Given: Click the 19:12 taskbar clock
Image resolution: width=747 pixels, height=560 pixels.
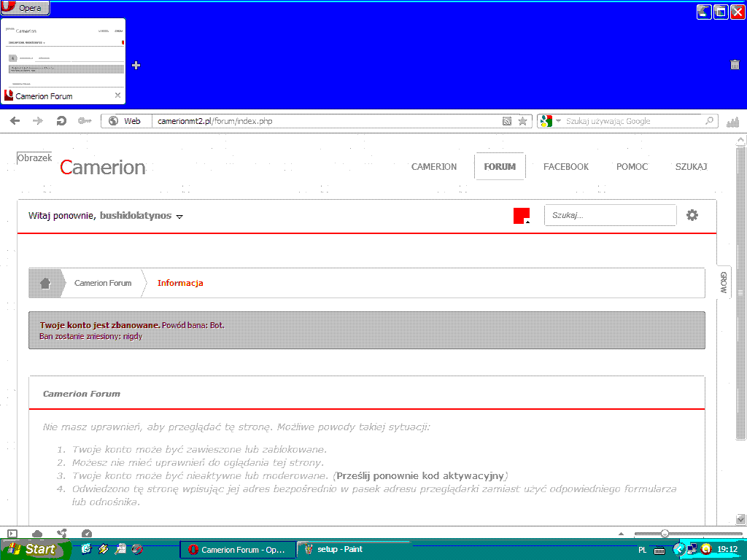Looking at the screenshot, I should (x=727, y=550).
